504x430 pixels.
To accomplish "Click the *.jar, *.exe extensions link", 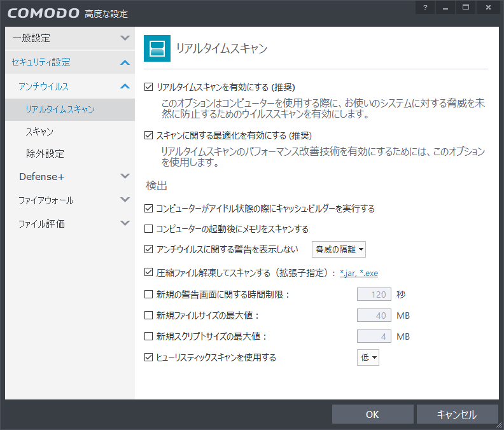I will tap(359, 273).
